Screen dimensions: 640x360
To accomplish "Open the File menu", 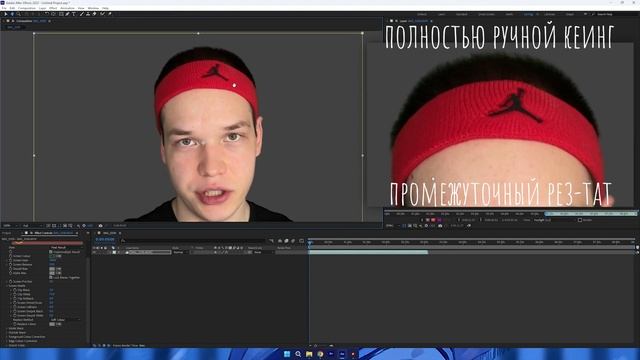I will 4,8.
